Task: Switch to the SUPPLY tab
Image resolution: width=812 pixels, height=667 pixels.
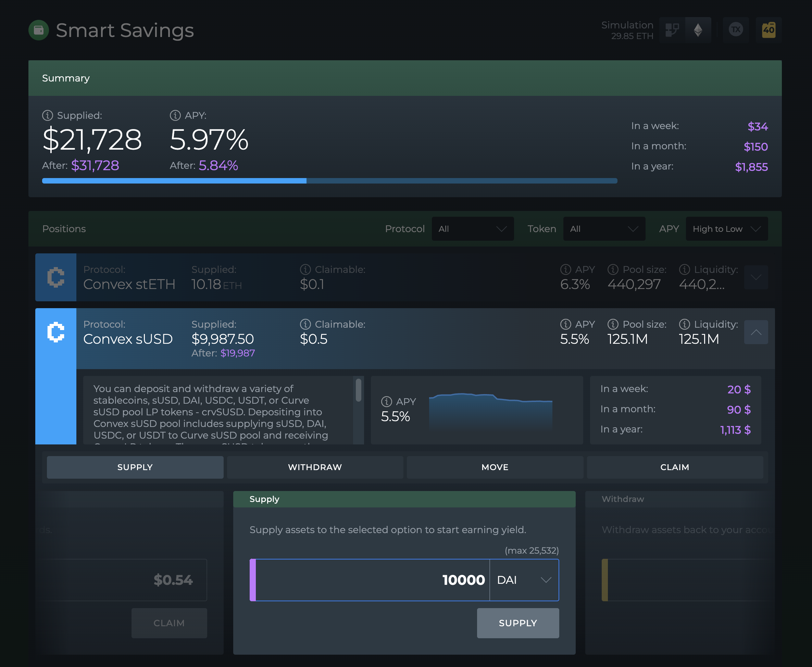Action: [135, 467]
